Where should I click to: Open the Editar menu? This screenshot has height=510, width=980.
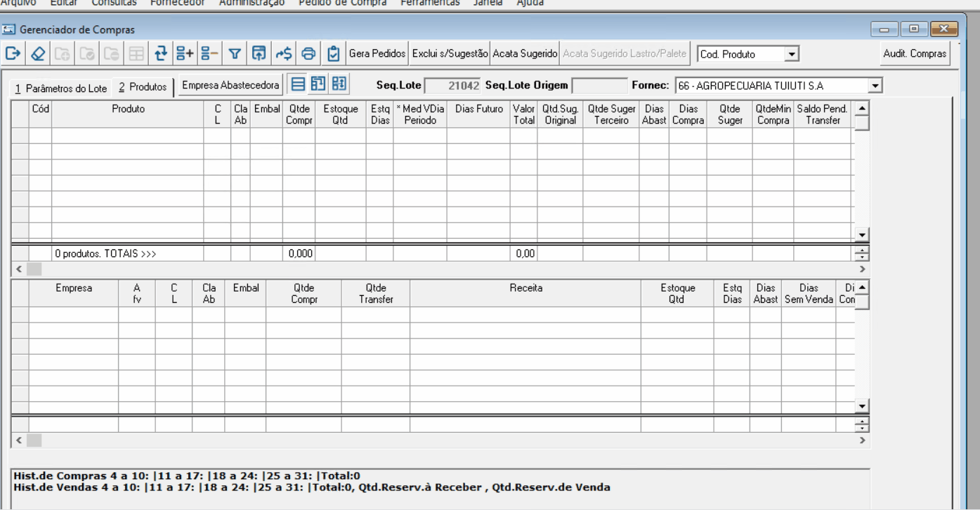click(x=64, y=3)
